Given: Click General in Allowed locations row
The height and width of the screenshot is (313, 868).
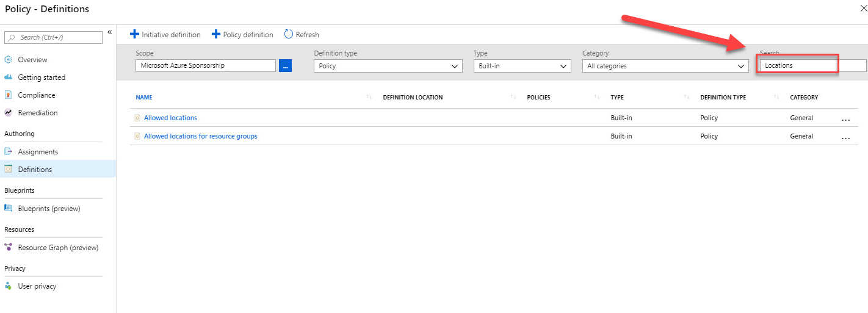Looking at the screenshot, I should [x=801, y=118].
